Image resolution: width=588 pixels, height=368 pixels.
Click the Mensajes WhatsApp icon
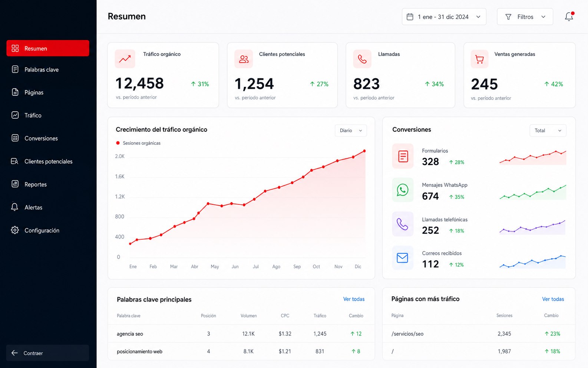click(x=403, y=190)
